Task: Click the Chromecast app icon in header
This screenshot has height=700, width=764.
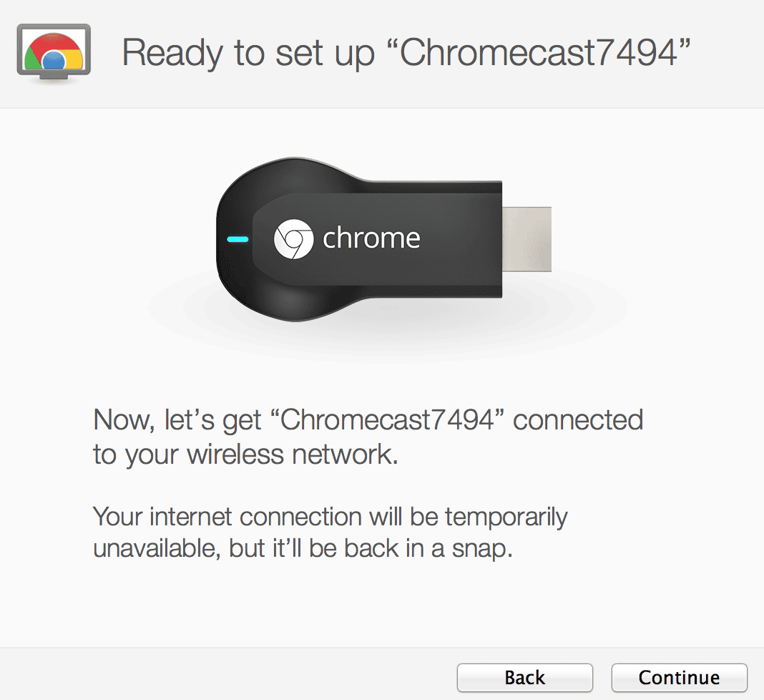Action: click(x=53, y=52)
